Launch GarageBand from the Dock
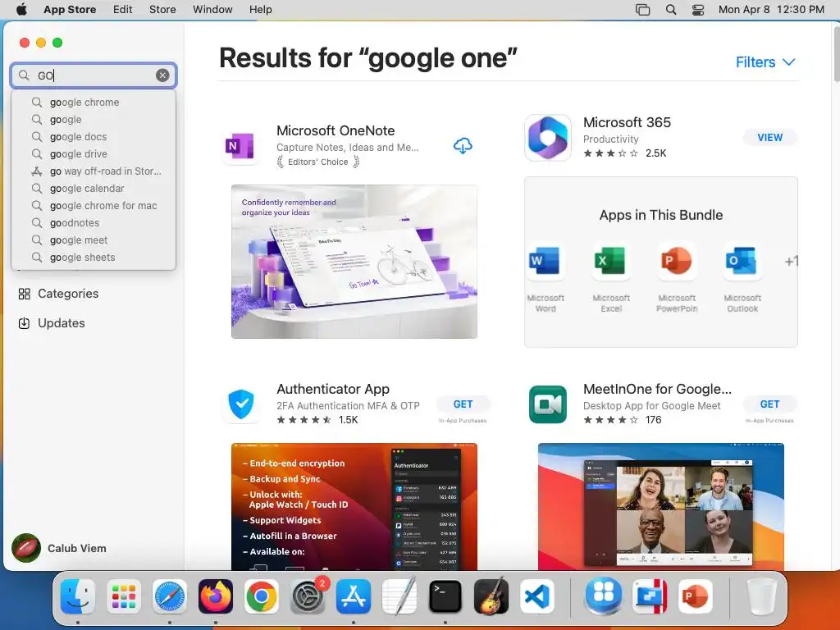Screen dimensions: 840x630 491,596
